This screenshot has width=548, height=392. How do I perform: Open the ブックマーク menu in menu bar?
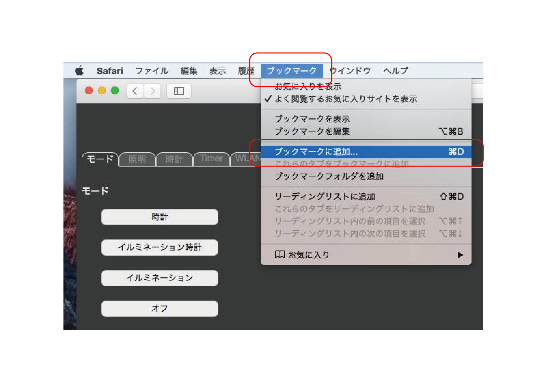coord(292,71)
